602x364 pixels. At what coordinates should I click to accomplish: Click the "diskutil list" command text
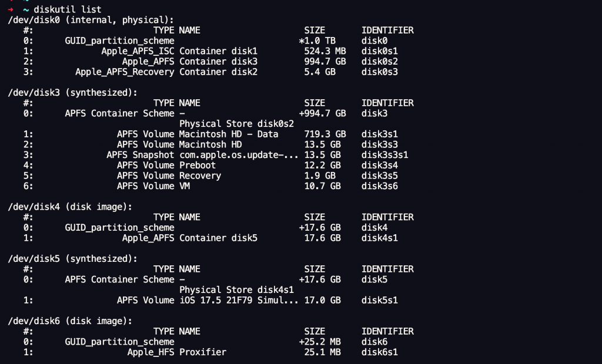[x=68, y=9]
